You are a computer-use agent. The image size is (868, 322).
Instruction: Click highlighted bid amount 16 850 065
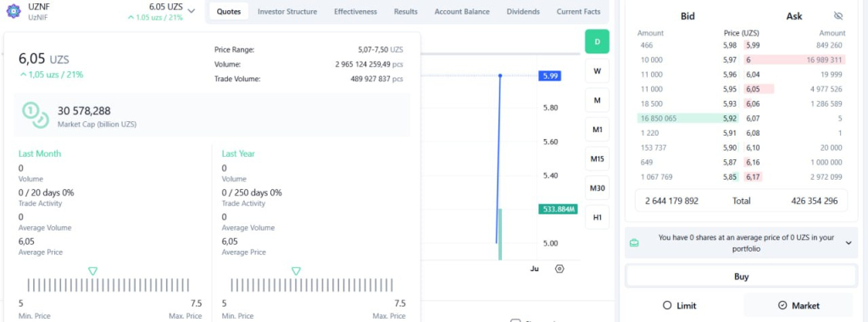click(x=658, y=119)
